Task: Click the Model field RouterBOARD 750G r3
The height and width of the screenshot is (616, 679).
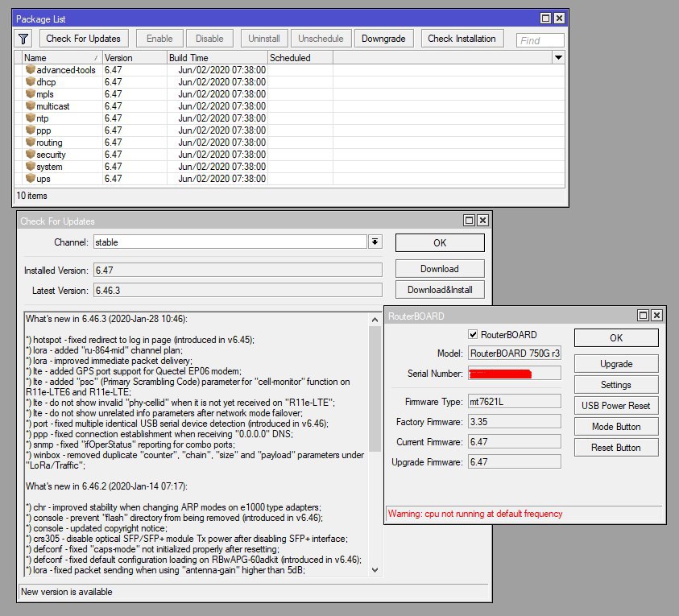Action: point(515,353)
